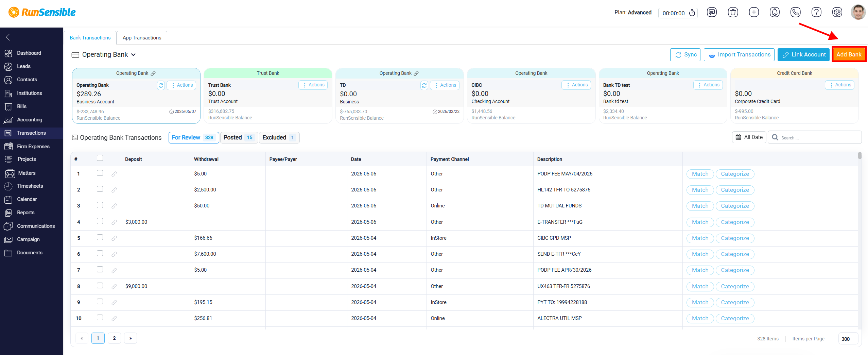Click Match for E-TRANSFER ***FuG row
Viewport: 868px width, 355px height.
coord(700,222)
